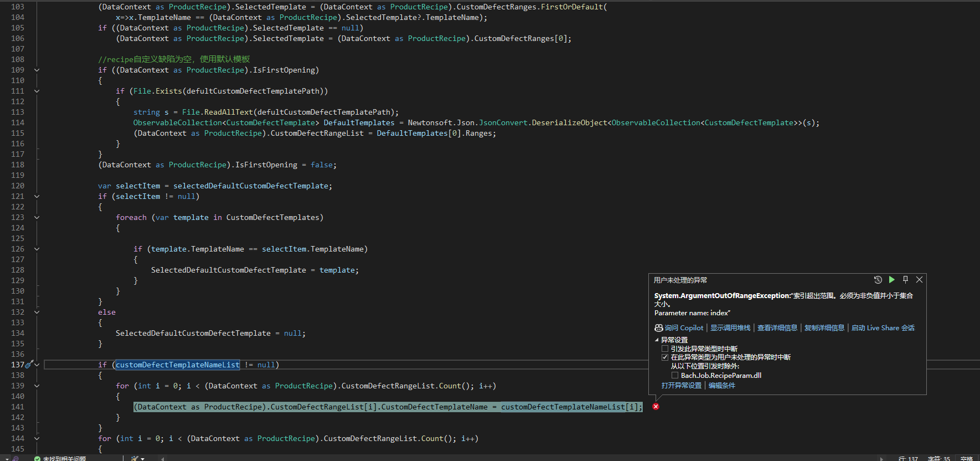
Task: Click the 行: 137 line indicator
Action: coord(908,458)
